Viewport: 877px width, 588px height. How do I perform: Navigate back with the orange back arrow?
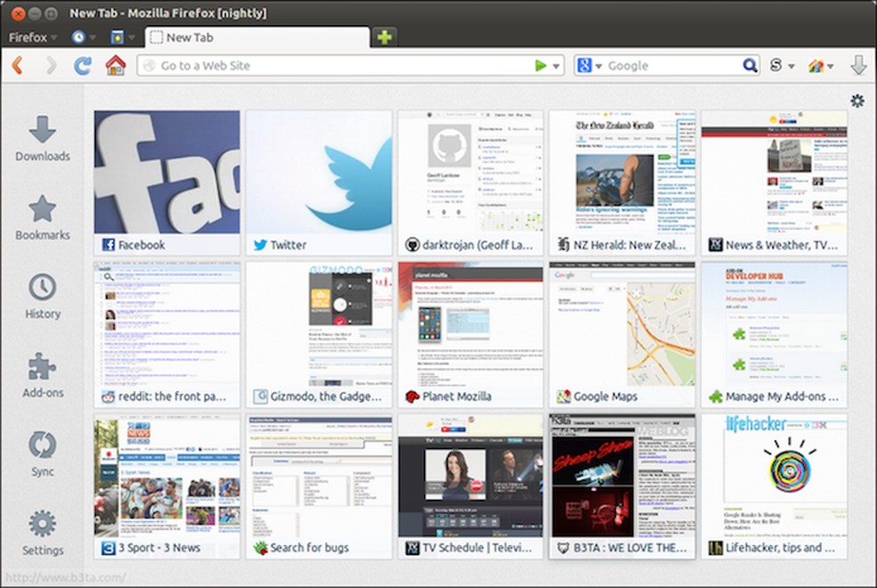pyautogui.click(x=18, y=65)
